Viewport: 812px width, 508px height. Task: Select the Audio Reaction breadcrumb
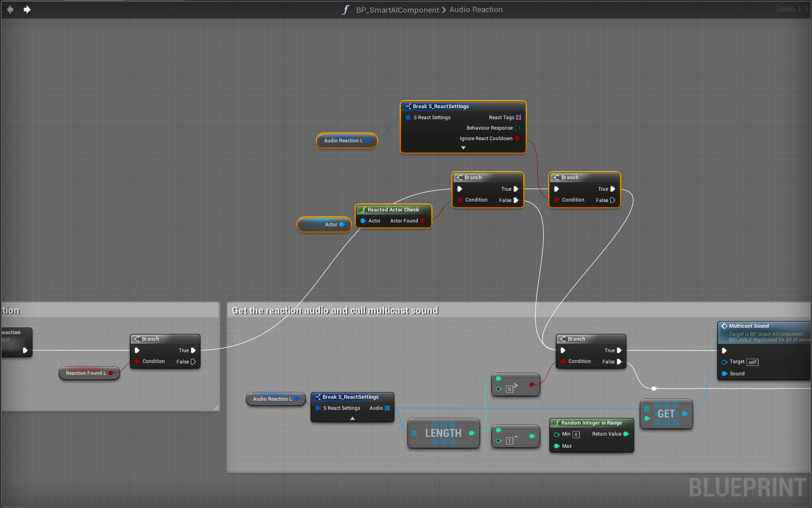point(476,10)
